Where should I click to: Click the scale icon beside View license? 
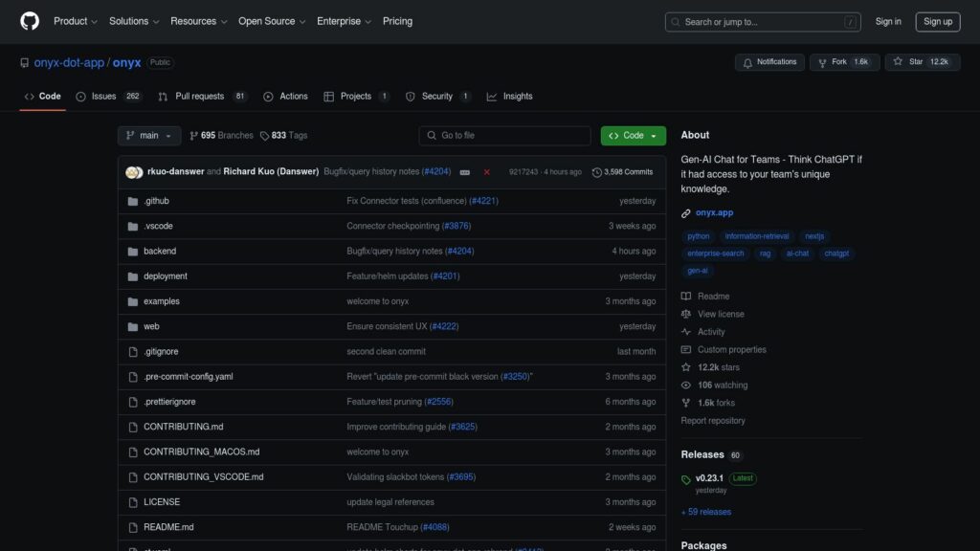(685, 314)
